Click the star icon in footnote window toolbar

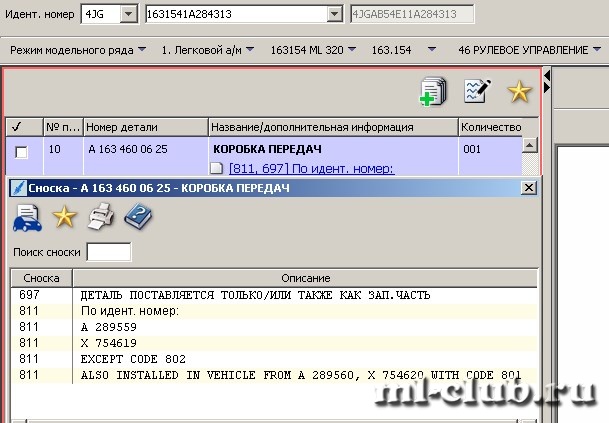tap(64, 216)
